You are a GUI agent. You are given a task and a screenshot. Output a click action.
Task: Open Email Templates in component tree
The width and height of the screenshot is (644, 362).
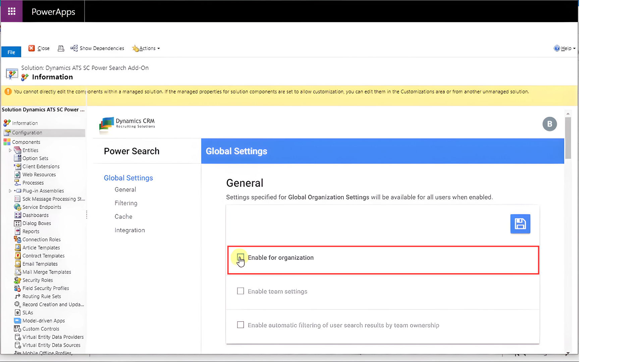(x=40, y=264)
